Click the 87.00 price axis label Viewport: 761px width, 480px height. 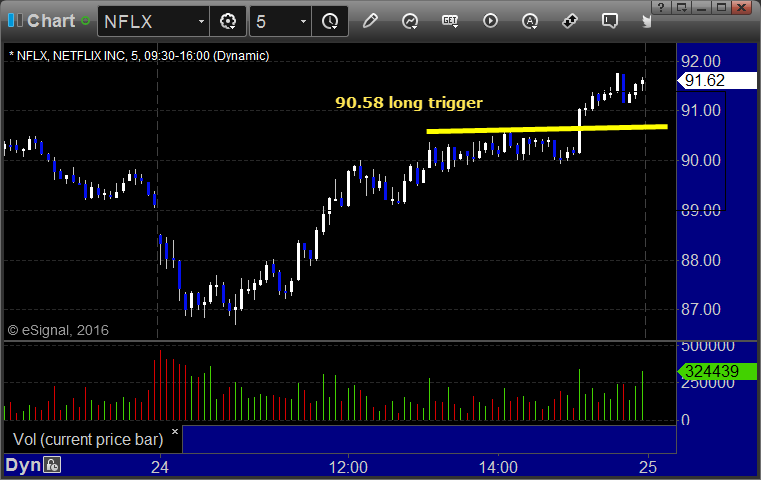tap(701, 309)
